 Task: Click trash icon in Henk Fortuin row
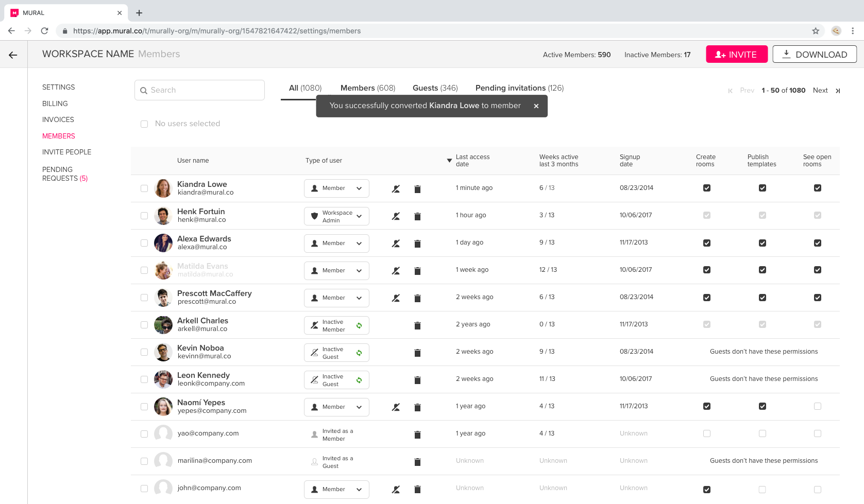tap(417, 216)
